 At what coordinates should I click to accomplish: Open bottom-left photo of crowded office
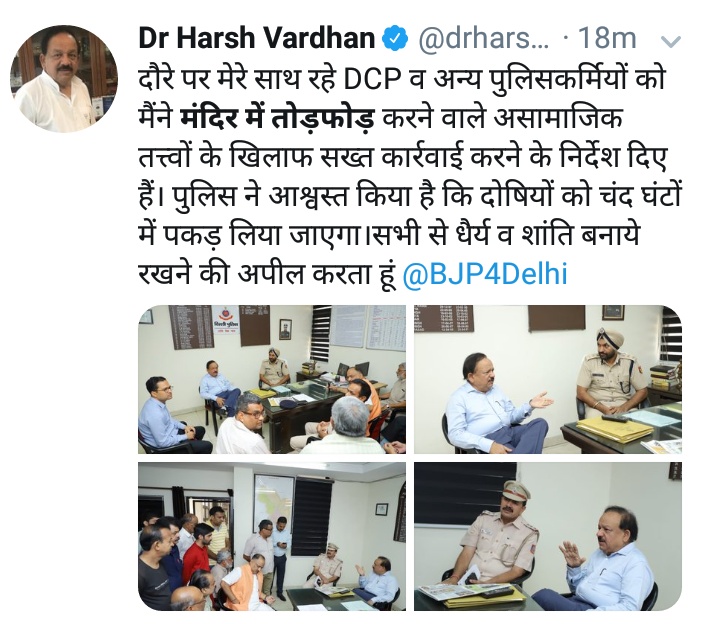click(272, 536)
